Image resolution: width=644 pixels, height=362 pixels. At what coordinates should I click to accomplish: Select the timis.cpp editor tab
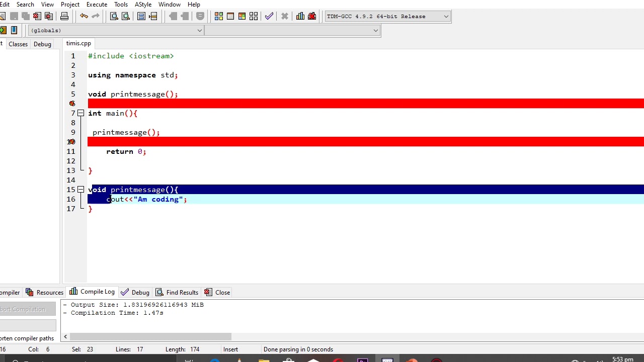(78, 44)
